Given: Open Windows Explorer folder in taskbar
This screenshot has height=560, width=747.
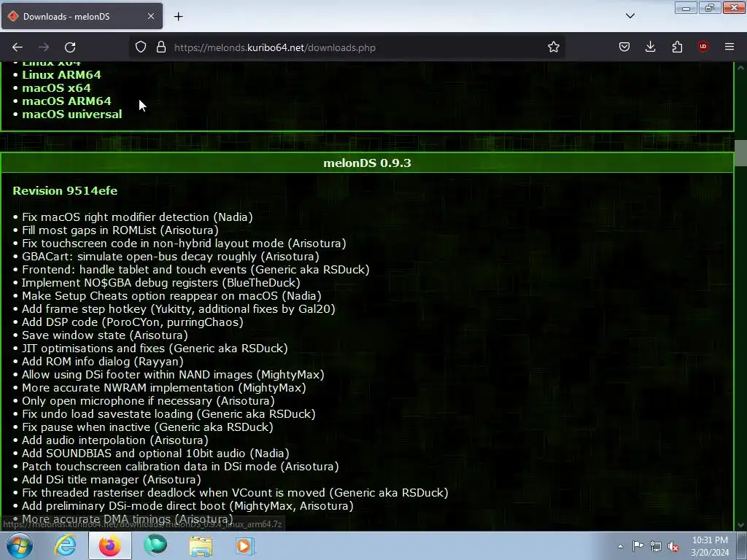Looking at the screenshot, I should (x=201, y=545).
